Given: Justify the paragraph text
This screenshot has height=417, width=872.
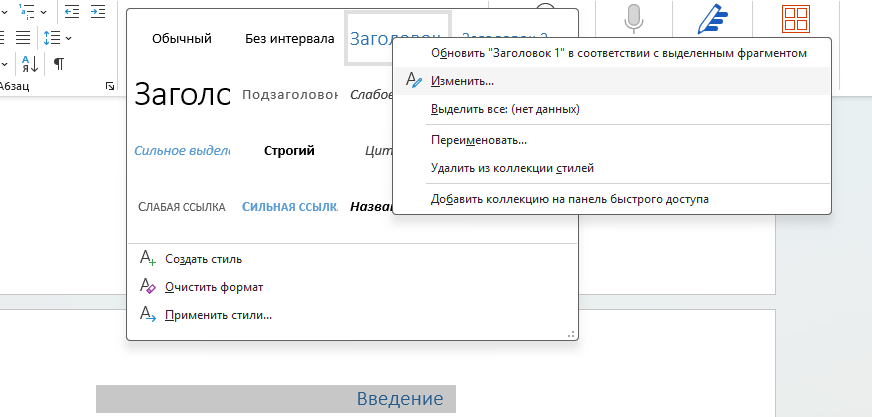Looking at the screenshot, I should (23, 38).
